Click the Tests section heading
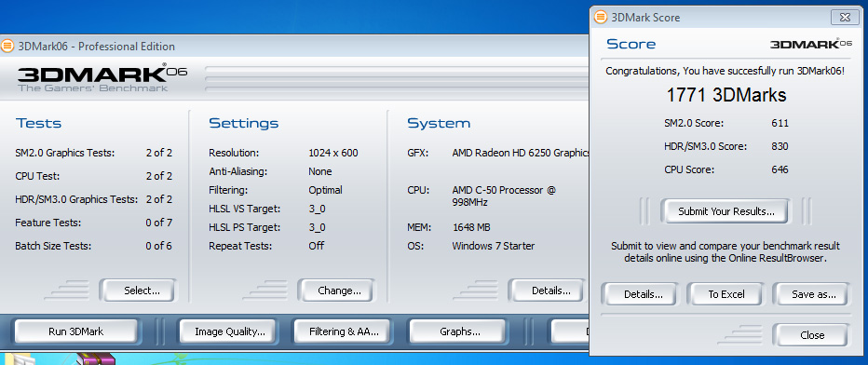The width and height of the screenshot is (868, 365). tap(38, 123)
